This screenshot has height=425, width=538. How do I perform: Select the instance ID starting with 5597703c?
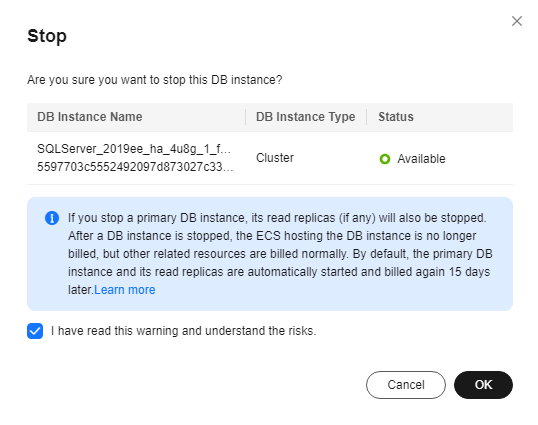[135, 167]
